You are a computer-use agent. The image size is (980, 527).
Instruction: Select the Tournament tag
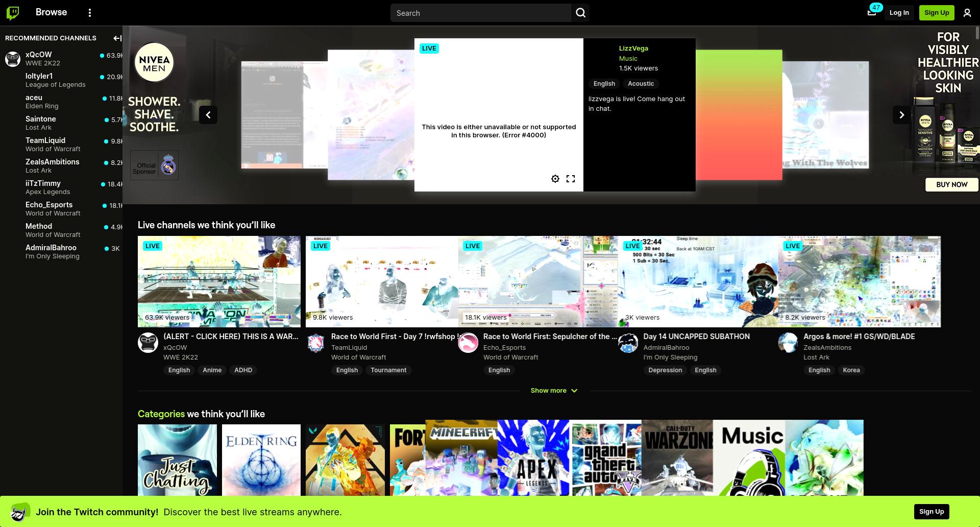[388, 370]
